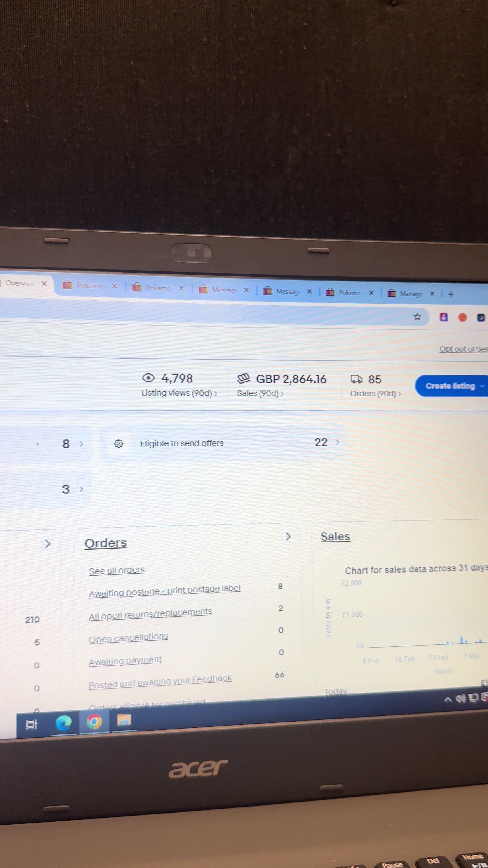The width and height of the screenshot is (488, 868).
Task: View All open returns/replacements
Action: point(150,614)
